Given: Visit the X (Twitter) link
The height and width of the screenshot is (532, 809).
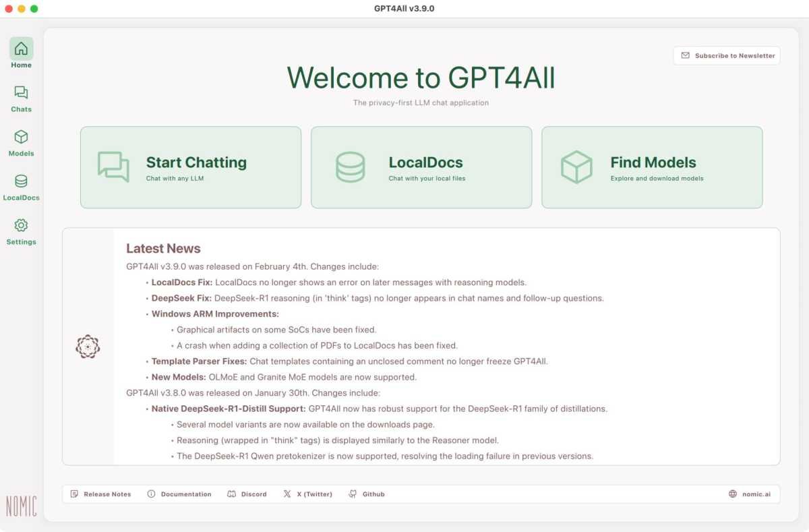Looking at the screenshot, I should pos(315,494).
